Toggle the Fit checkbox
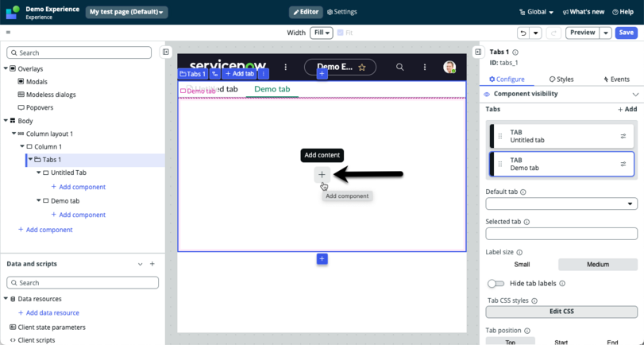 pos(340,33)
